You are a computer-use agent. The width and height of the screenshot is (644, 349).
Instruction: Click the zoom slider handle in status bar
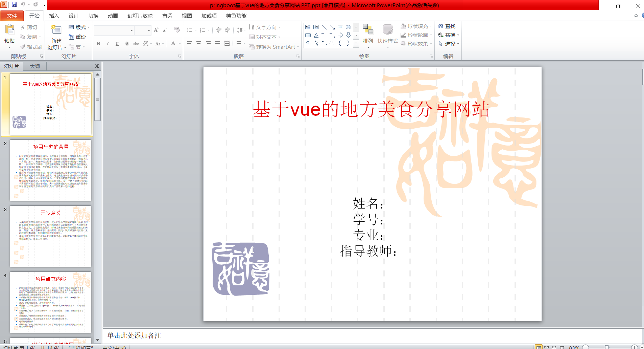click(607, 347)
